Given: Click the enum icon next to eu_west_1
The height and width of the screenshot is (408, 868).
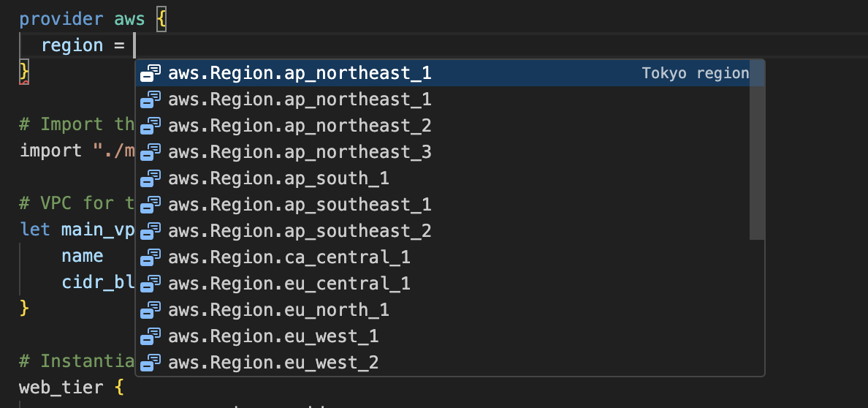Looking at the screenshot, I should point(151,336).
